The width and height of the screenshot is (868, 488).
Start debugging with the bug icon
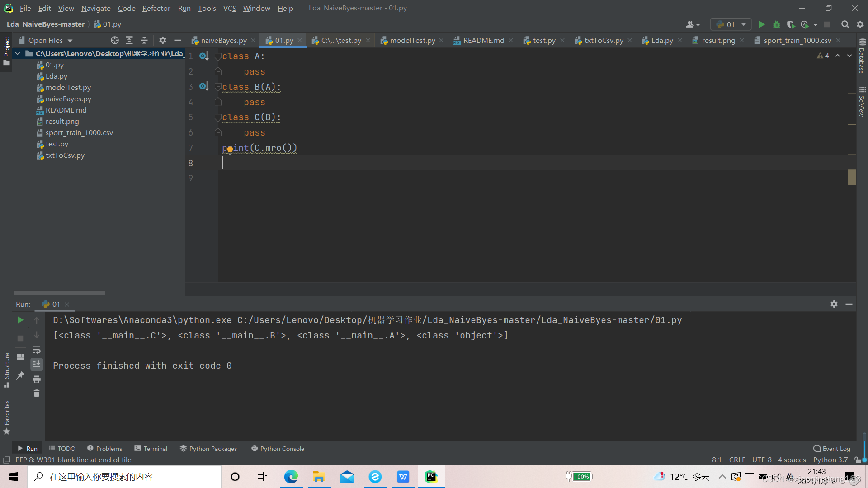pyautogui.click(x=777, y=24)
